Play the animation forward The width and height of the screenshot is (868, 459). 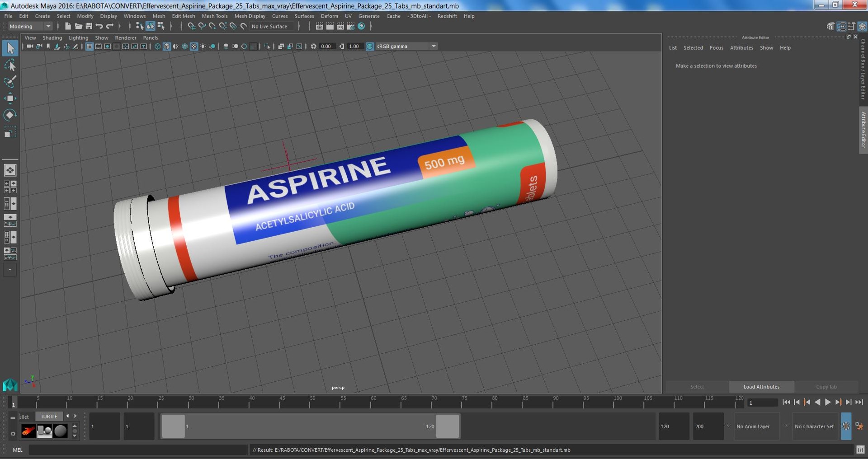pos(828,402)
